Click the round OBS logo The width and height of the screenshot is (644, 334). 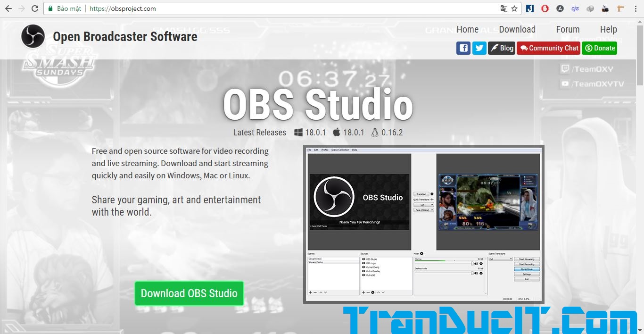tap(33, 36)
